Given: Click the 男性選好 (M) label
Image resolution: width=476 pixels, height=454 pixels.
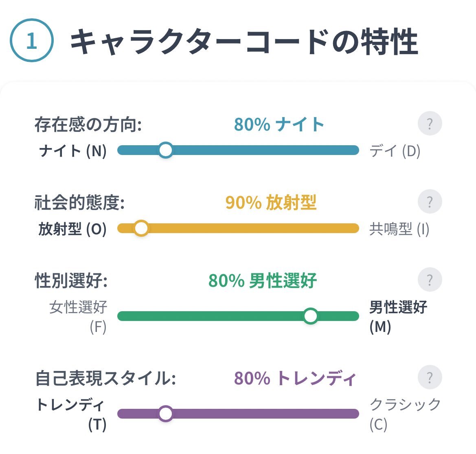Looking at the screenshot, I should tap(398, 317).
